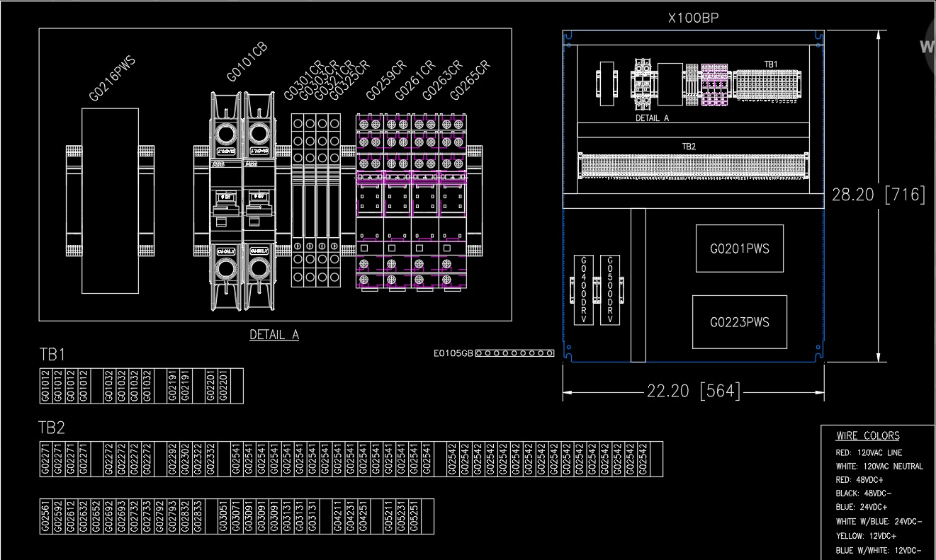
Task: Select the G0263CR relay label
Action: 442,80
